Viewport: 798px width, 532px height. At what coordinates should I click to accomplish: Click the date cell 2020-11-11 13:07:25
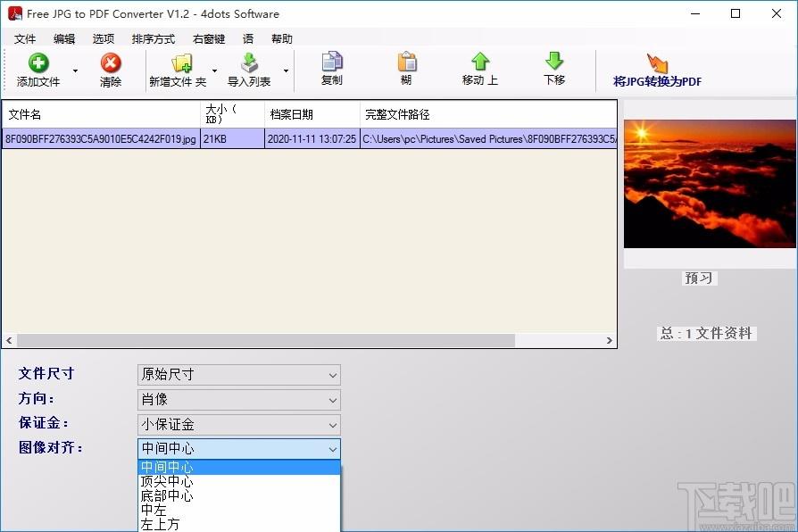point(312,139)
